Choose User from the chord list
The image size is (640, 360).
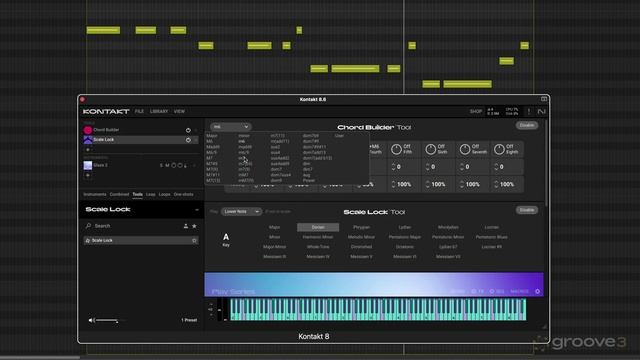339,136
